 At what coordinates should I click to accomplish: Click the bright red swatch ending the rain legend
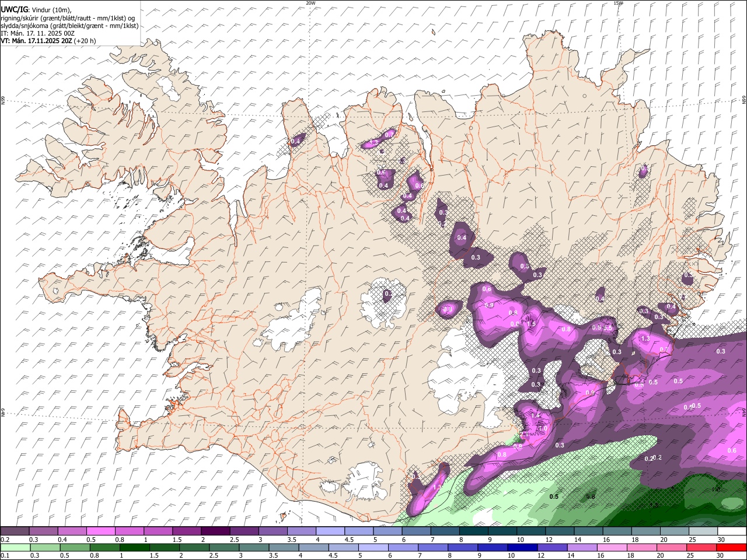[732, 547]
